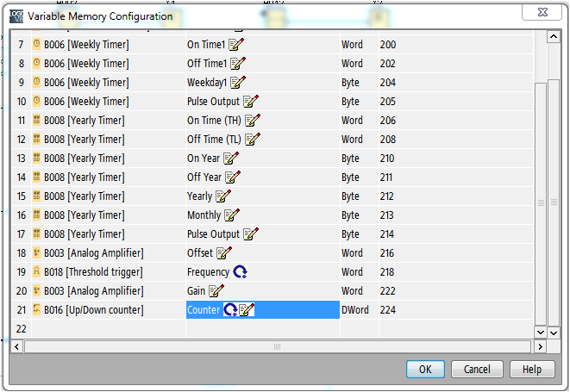Click the outer scroll up arrow

coord(554,36)
